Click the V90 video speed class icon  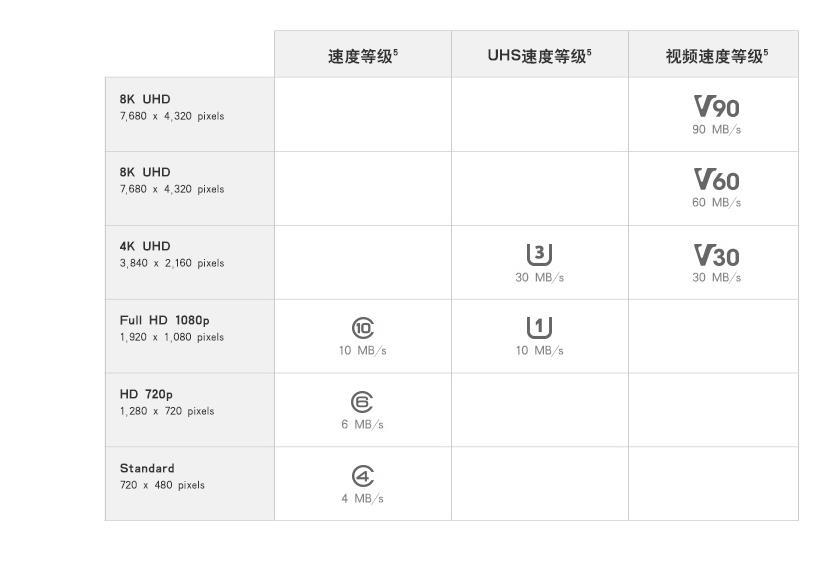716,107
